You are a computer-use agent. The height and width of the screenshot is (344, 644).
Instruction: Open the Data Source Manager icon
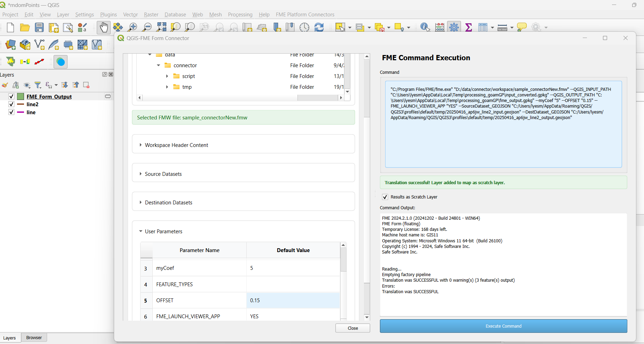pyautogui.click(x=11, y=45)
